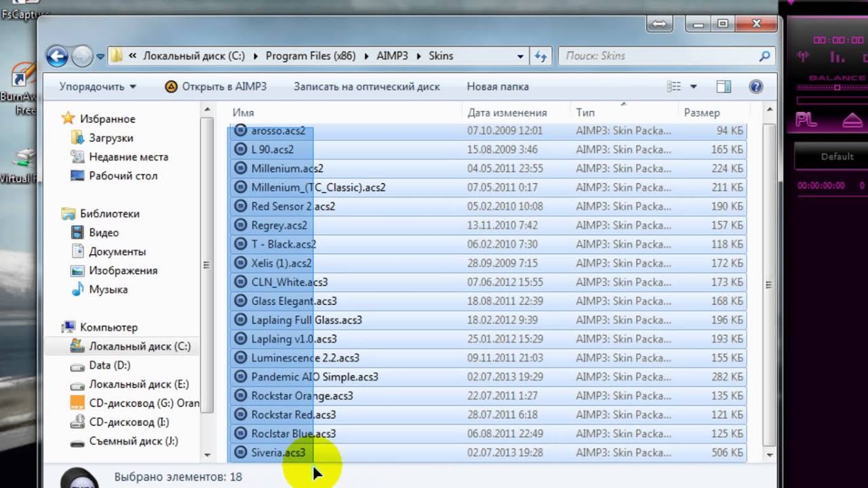Screen dimensions: 868x488
Task: Open the view options dropdown arrow
Action: coord(693,87)
